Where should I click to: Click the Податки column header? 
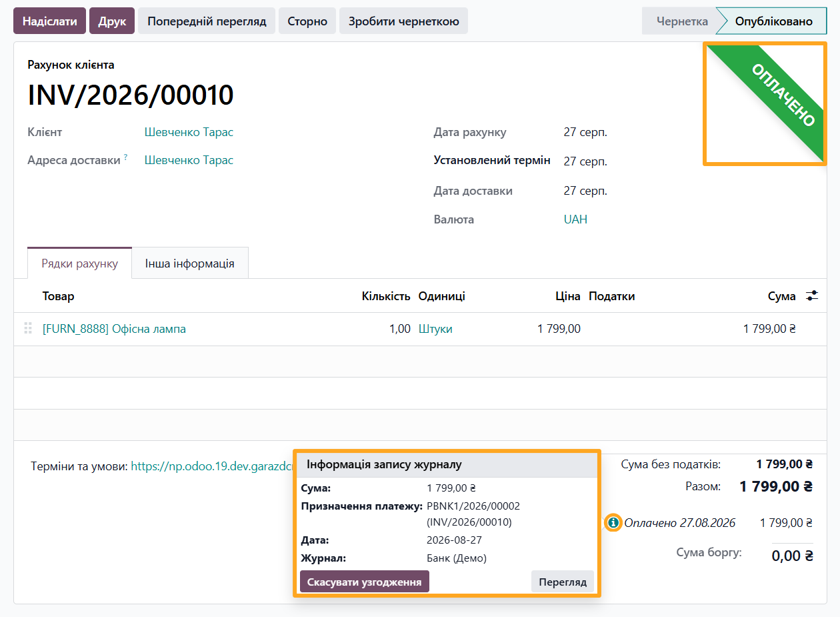click(x=612, y=296)
